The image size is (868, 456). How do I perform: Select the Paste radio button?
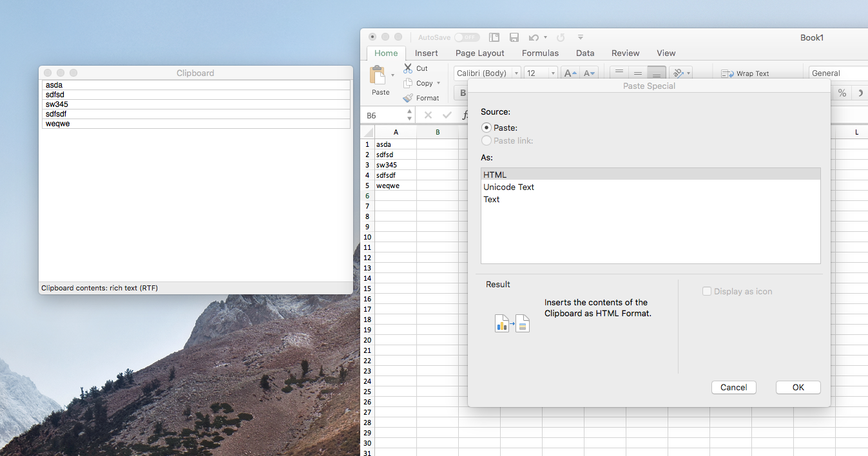(x=487, y=128)
